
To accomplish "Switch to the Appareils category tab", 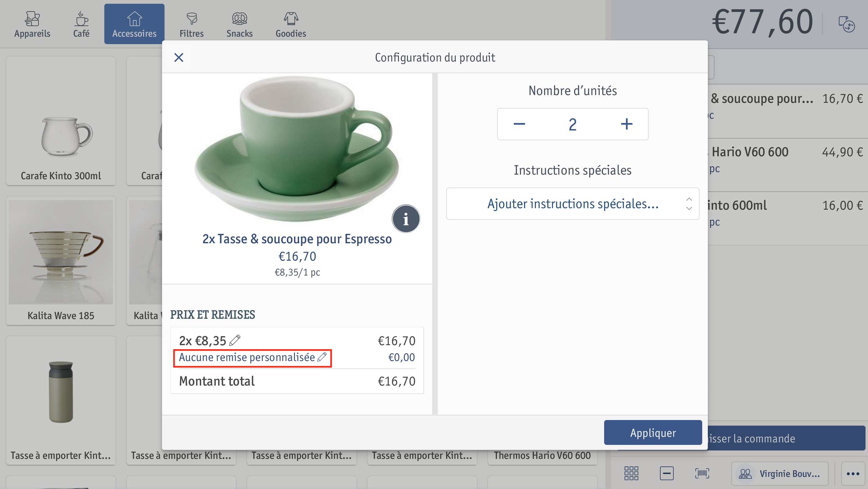I will 32,24.
